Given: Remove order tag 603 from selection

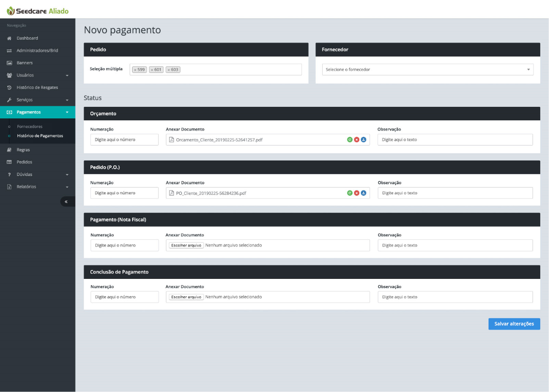Looking at the screenshot, I should 169,70.
